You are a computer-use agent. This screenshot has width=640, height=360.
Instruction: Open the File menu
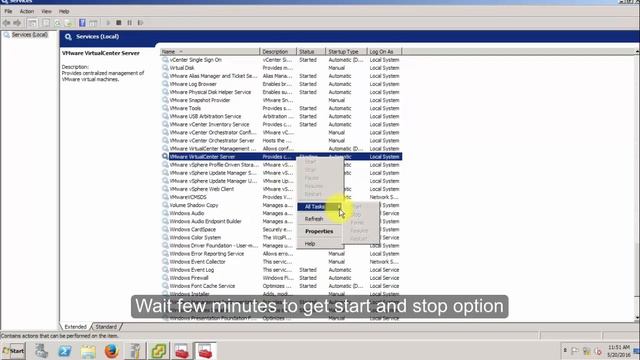(x=8, y=11)
